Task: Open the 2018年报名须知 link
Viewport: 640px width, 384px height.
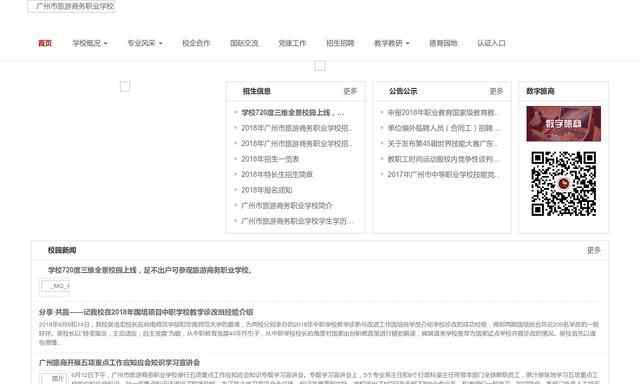Action: pyautogui.click(x=267, y=190)
